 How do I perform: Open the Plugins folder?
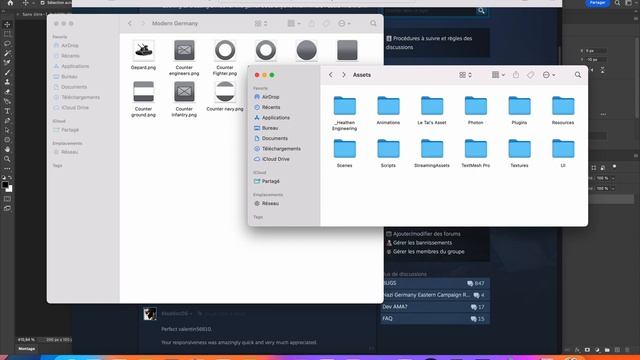coord(519,110)
